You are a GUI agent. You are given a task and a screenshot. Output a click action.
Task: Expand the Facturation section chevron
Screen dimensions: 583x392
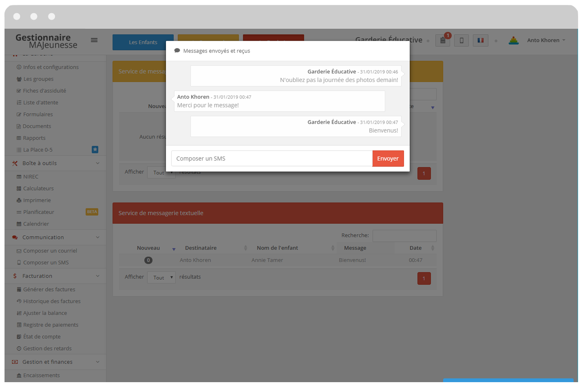pos(98,276)
